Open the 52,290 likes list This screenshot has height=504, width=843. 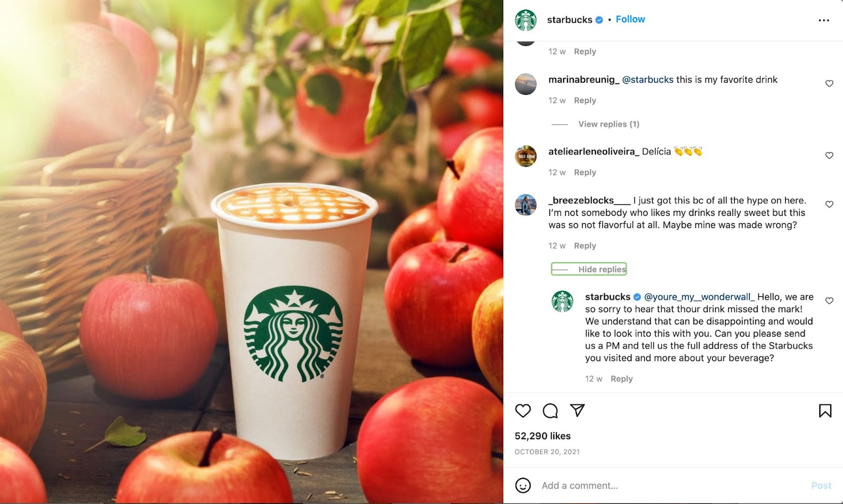pyautogui.click(x=543, y=436)
